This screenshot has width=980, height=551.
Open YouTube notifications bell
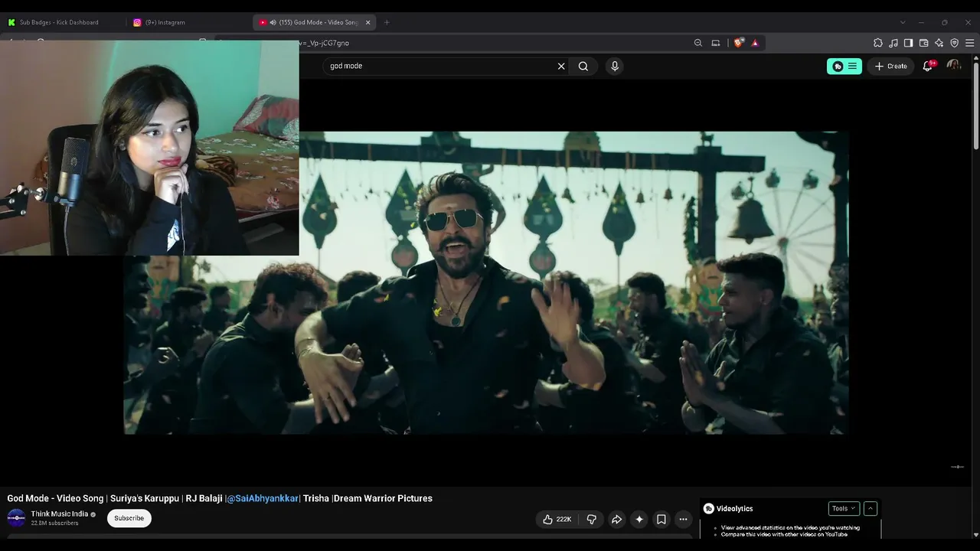pos(928,66)
